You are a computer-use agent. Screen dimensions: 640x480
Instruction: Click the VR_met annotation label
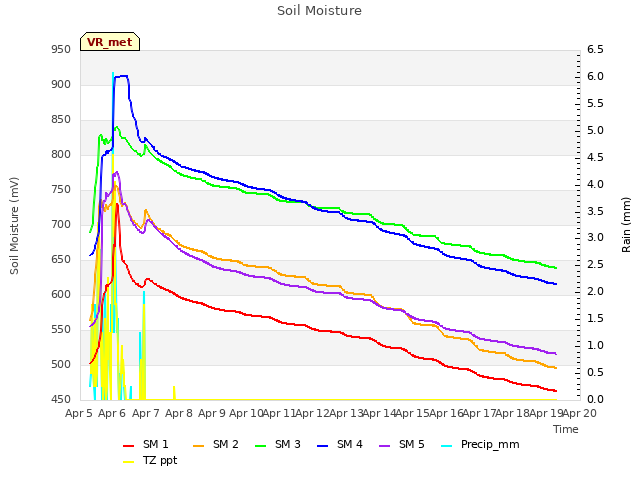[110, 42]
